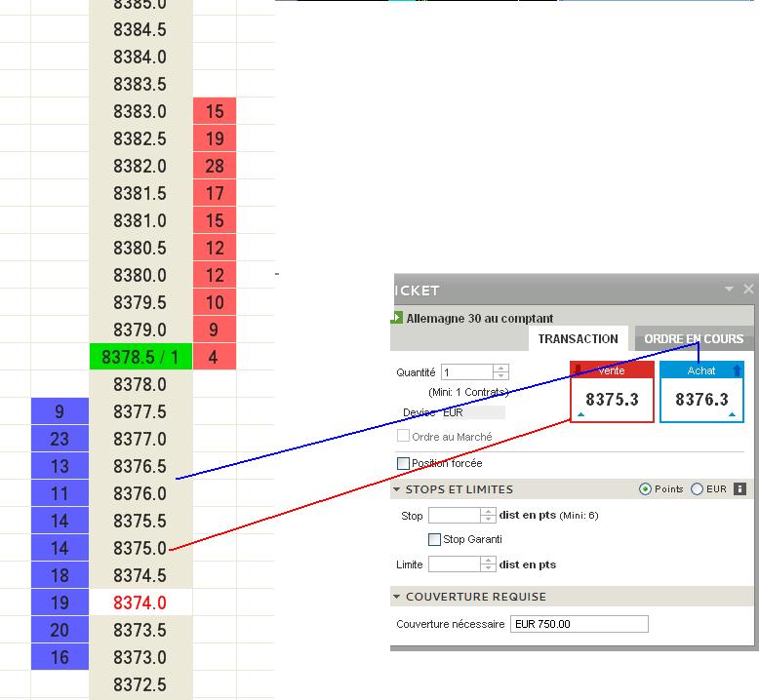Tick the Stop Garanti checkbox
The image size is (759, 700).
coord(435,539)
